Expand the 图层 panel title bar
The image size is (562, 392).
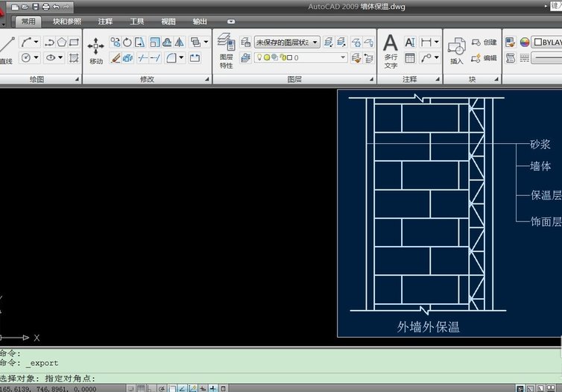coord(294,79)
